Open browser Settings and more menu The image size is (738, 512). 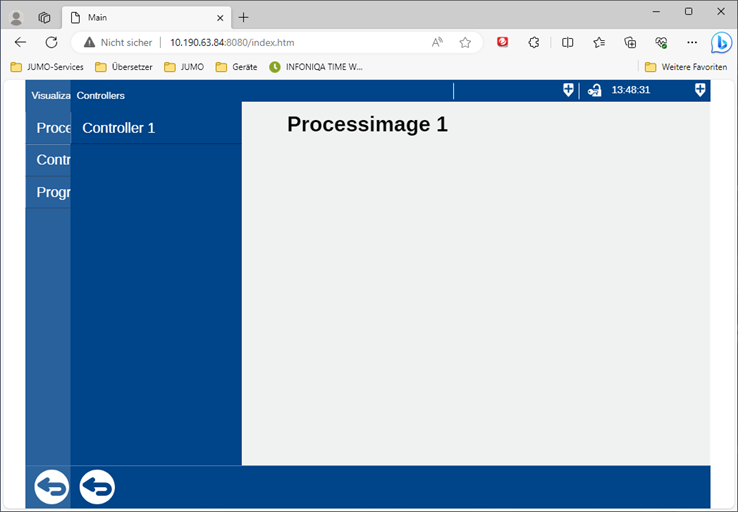tap(692, 43)
